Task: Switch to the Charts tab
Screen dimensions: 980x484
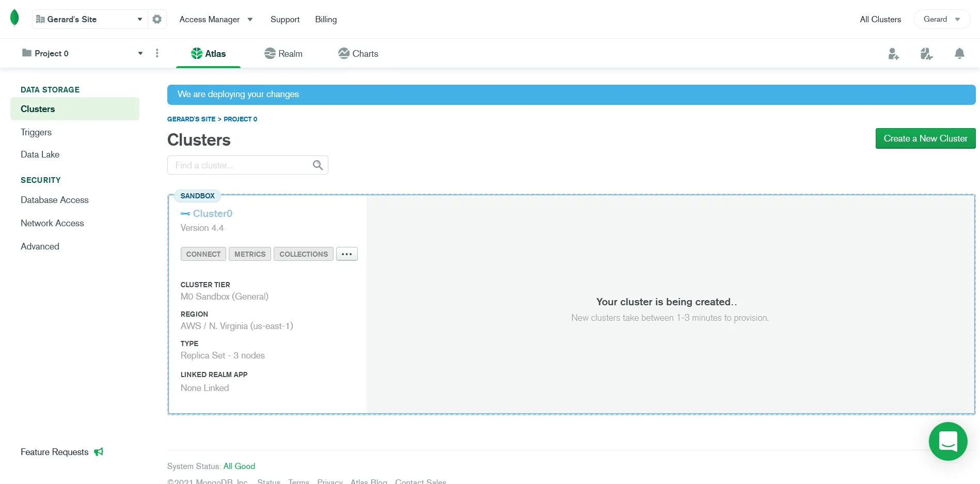Action: click(x=358, y=53)
